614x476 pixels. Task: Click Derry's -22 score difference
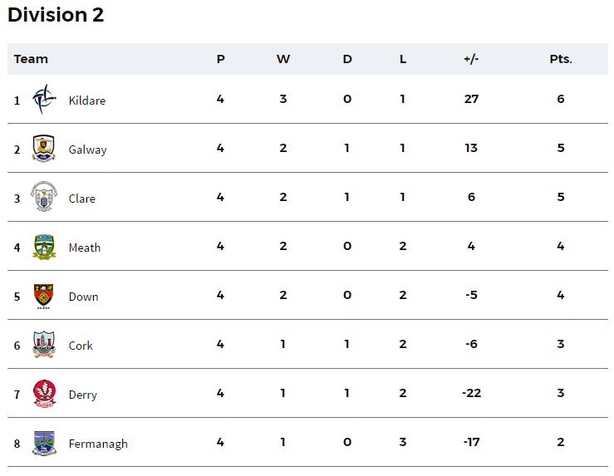(x=471, y=393)
